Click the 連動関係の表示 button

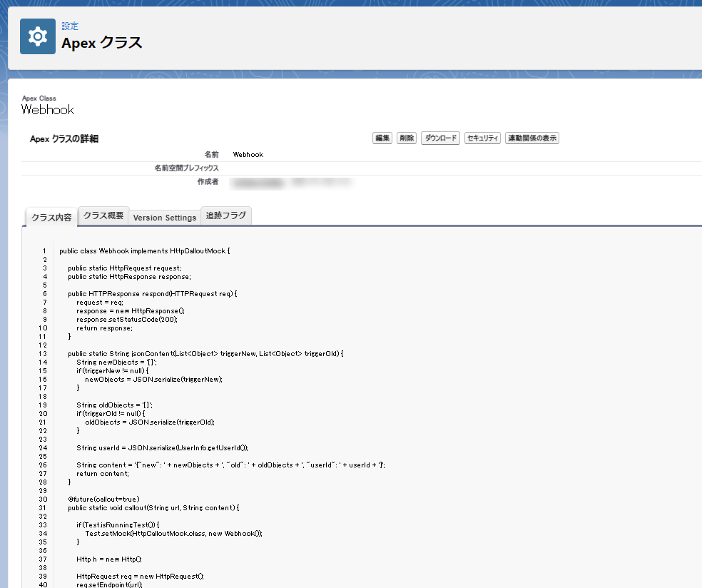(x=532, y=138)
